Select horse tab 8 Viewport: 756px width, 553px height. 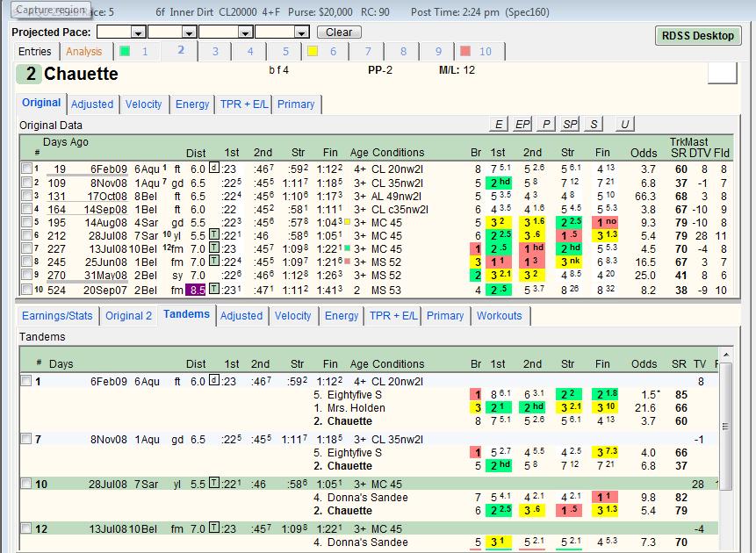pos(403,52)
